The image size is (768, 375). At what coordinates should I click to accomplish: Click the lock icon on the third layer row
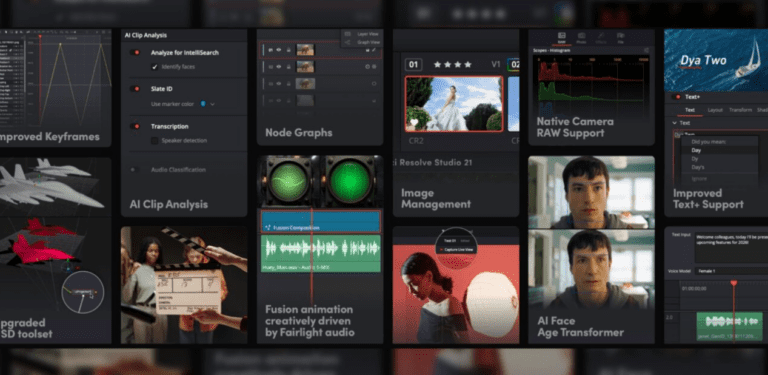pos(288,84)
